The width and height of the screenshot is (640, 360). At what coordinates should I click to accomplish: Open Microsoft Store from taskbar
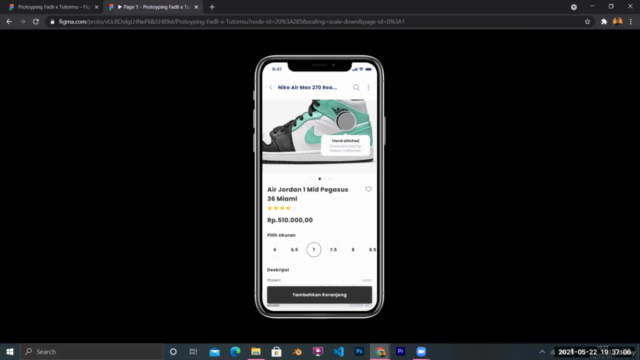[276, 351]
